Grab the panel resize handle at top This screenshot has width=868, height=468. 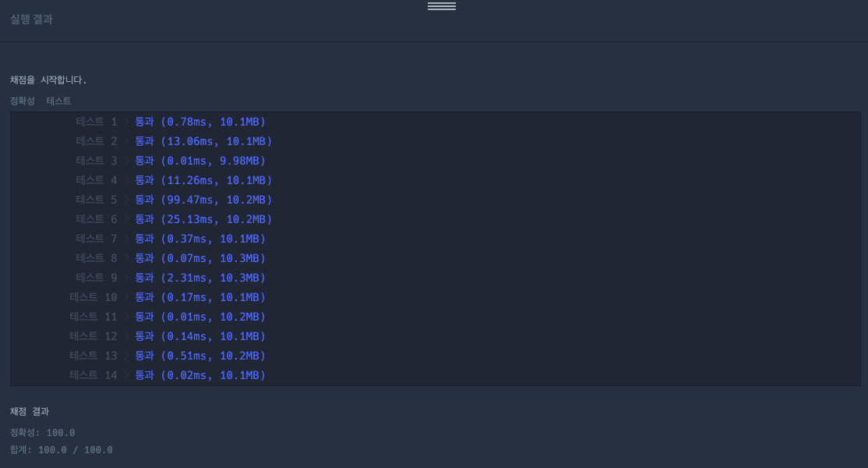(441, 6)
